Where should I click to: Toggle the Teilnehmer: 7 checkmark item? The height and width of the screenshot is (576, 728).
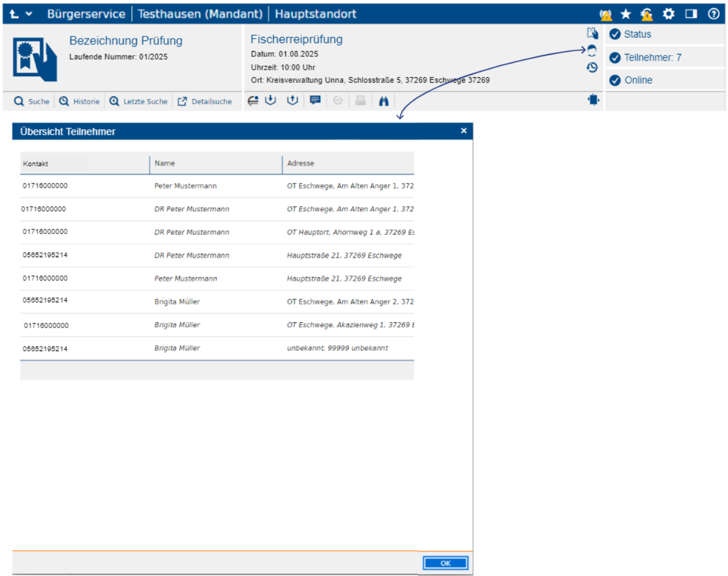point(615,58)
